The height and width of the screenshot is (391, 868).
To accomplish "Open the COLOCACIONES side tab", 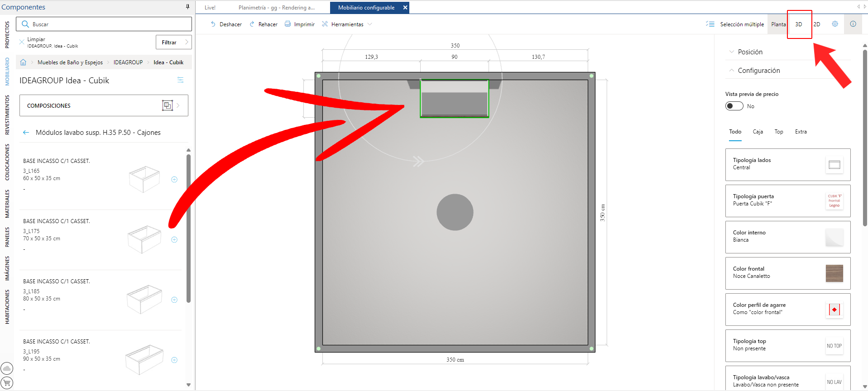I will (7, 162).
